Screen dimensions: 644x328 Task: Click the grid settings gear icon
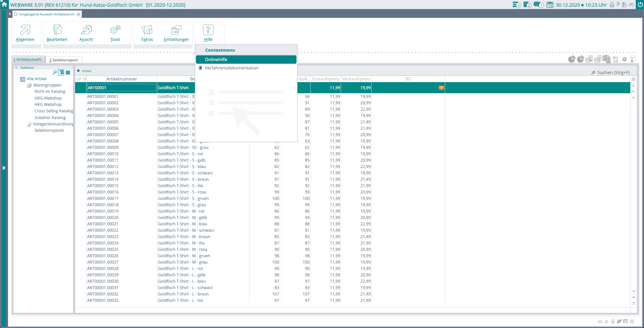(x=634, y=79)
